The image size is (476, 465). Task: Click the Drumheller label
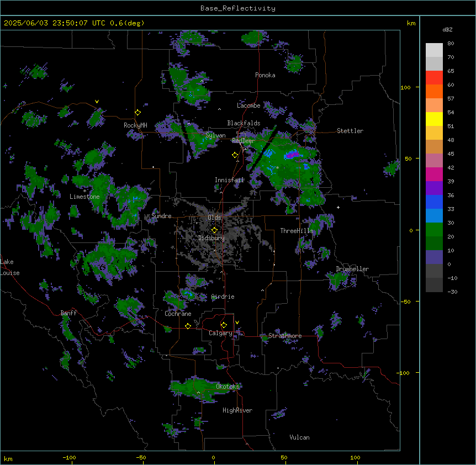click(352, 269)
